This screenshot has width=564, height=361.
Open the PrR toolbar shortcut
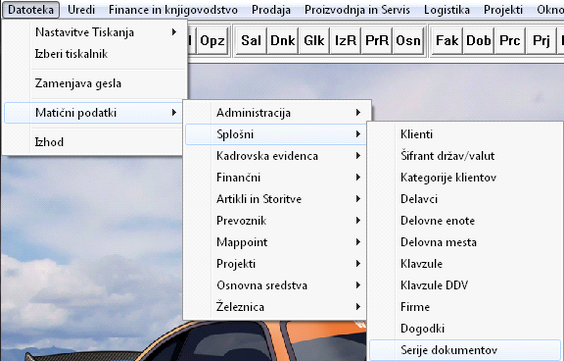tap(377, 41)
